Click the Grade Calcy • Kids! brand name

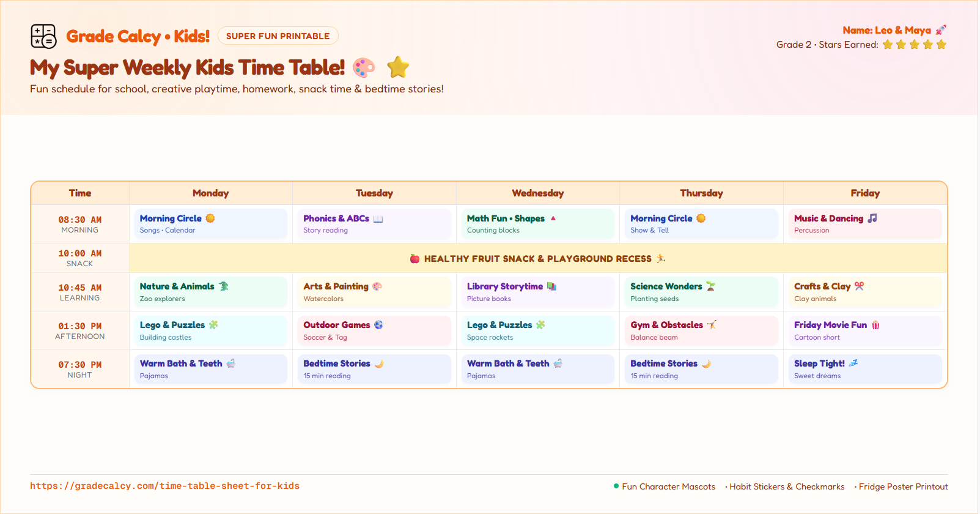click(x=138, y=36)
